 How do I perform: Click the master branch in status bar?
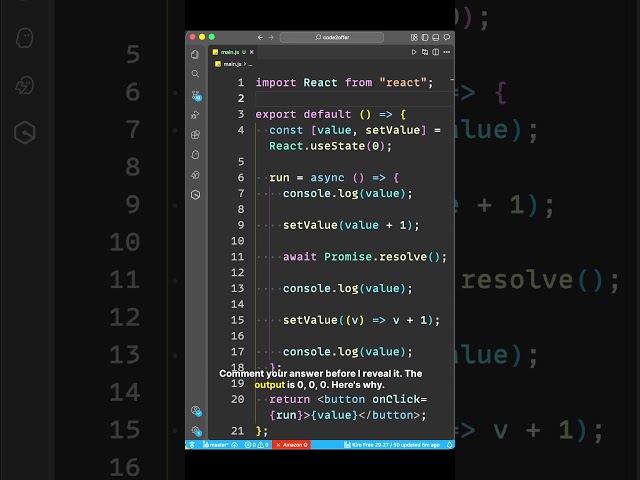point(215,445)
